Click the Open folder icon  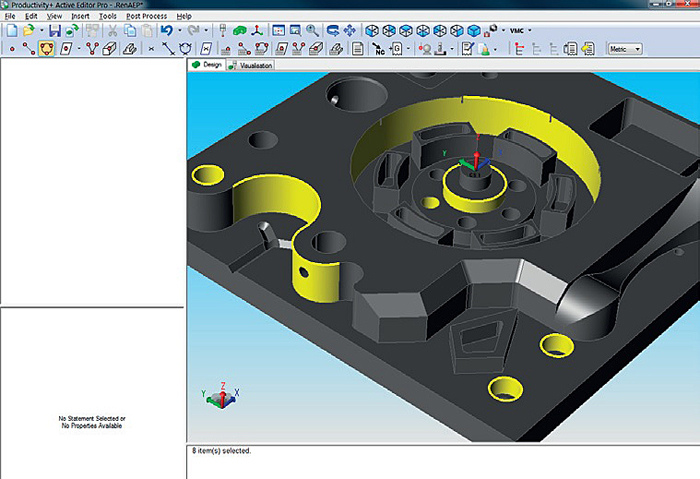pos(29,30)
